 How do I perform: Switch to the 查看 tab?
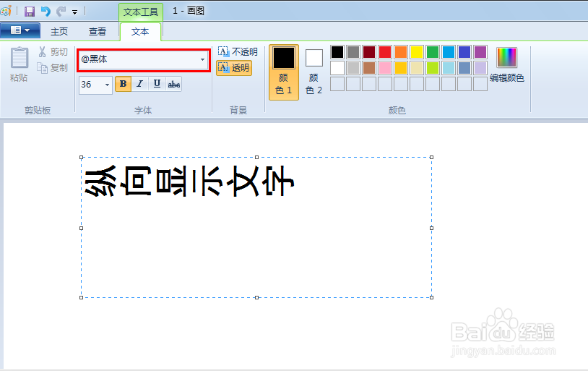pyautogui.click(x=97, y=32)
